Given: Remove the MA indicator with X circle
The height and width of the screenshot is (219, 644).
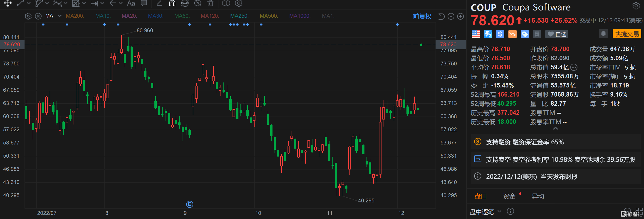Looking at the screenshot, I should tap(38, 16).
